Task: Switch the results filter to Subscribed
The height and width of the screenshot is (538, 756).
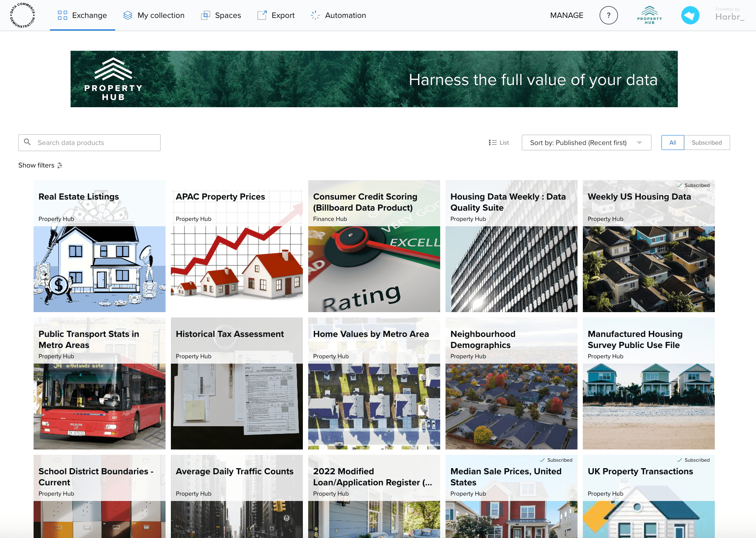Action: [707, 142]
